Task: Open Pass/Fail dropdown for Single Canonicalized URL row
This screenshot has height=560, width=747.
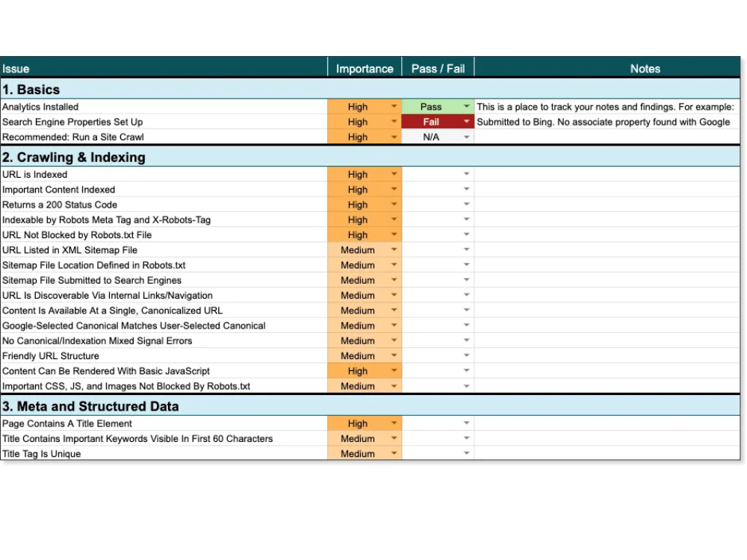Action: tap(466, 310)
